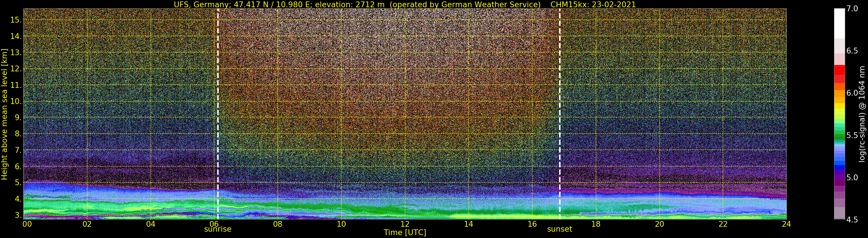Click the '00' time axis tick label
The width and height of the screenshot is (868, 238).
(27, 224)
